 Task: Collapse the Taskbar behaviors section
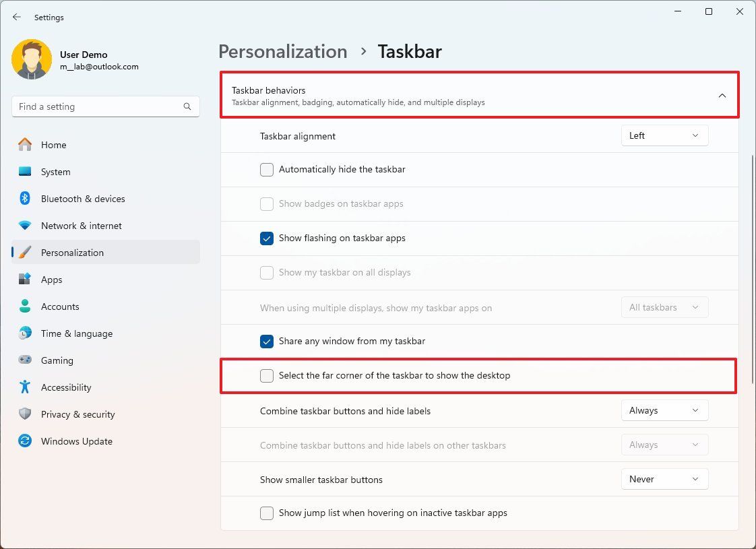point(722,95)
